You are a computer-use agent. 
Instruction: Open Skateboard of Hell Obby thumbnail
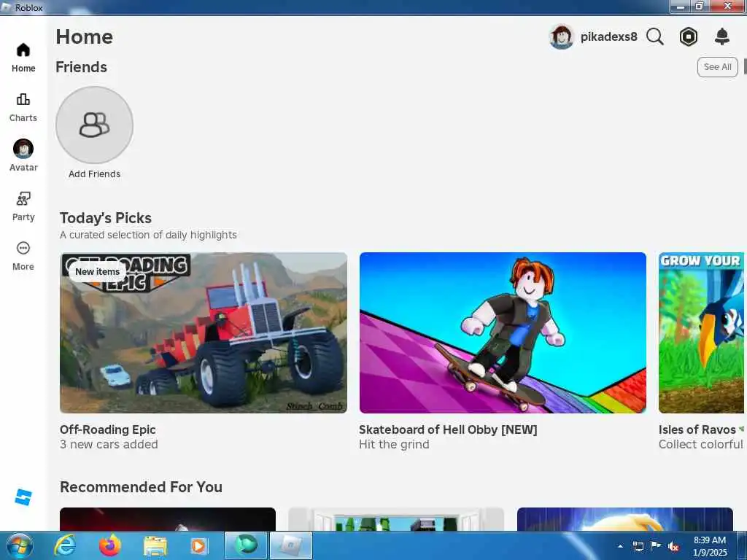coord(503,332)
